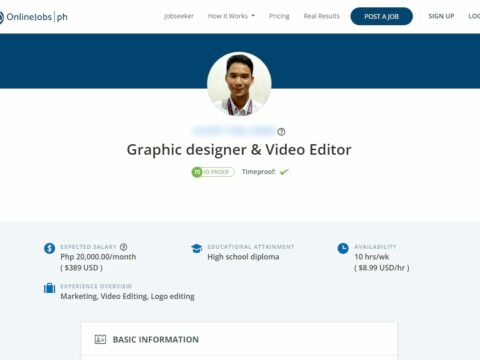
Task: Open the Pricing page
Action: point(279,16)
